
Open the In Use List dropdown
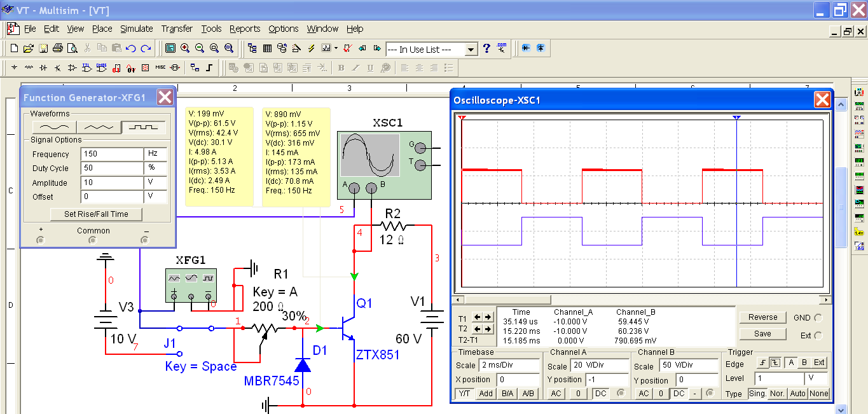471,49
